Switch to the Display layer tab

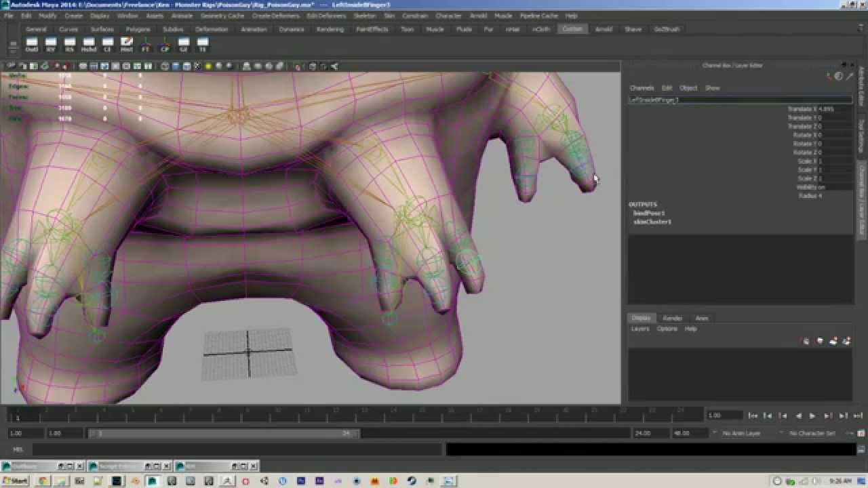[x=641, y=318]
